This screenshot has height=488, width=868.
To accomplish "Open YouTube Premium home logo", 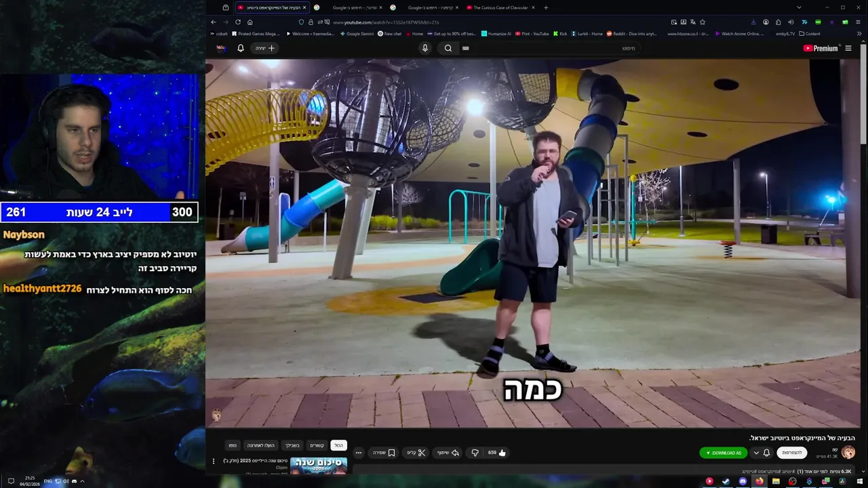I will (821, 48).
